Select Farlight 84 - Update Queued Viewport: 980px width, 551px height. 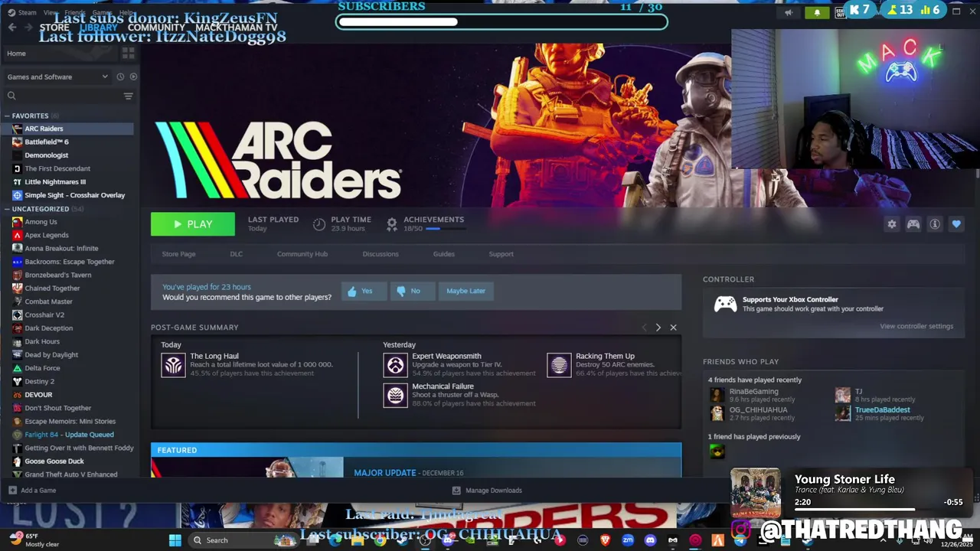[x=69, y=435]
